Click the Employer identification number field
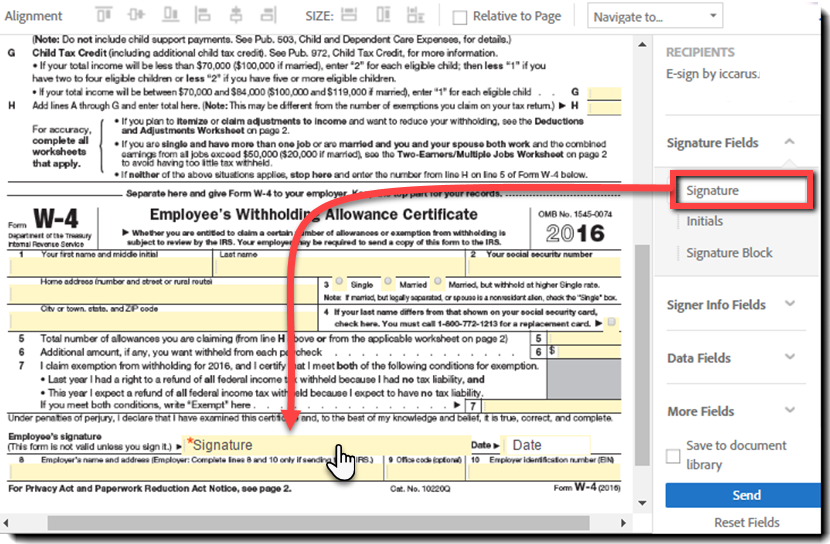Screen dimensions: 830x544 544,472
